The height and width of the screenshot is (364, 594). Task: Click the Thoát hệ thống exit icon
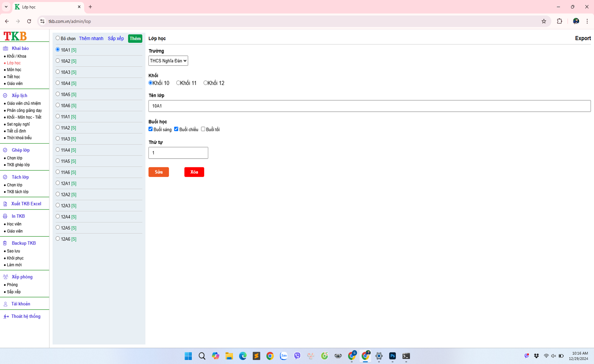(x=6, y=316)
